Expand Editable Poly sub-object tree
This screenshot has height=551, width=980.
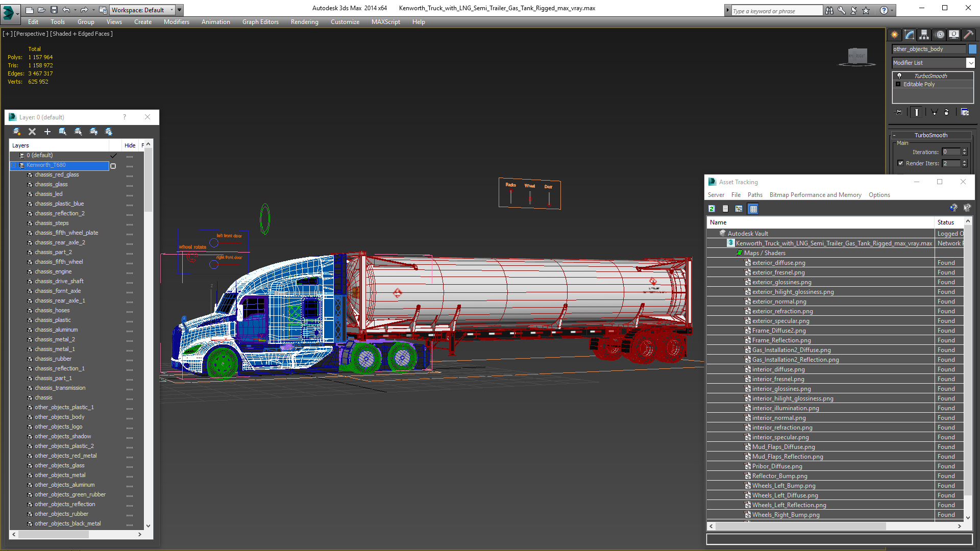tap(898, 84)
